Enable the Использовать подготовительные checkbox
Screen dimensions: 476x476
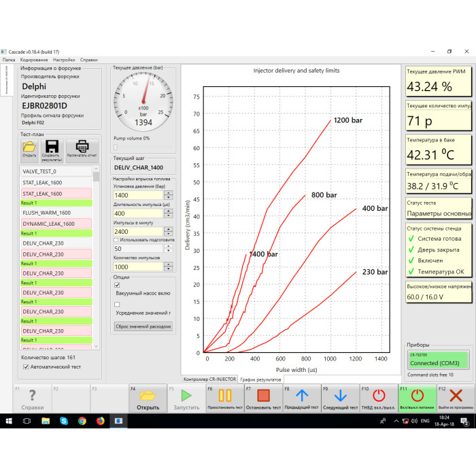[116, 240]
